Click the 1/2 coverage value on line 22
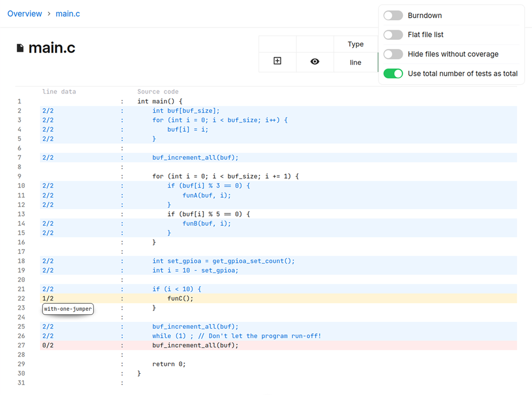532x395 pixels. point(48,298)
